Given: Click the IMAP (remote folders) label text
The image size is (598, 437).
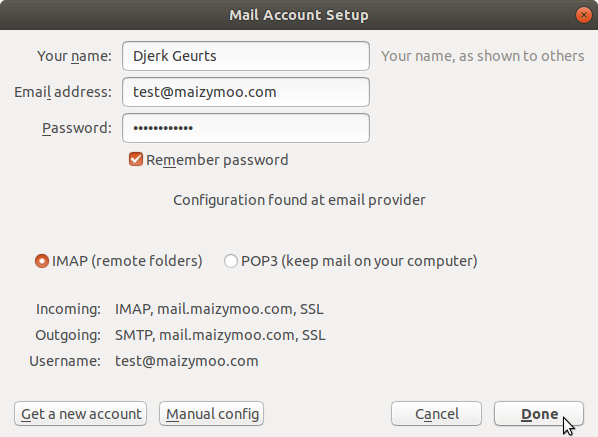Looking at the screenshot, I should pos(127,261).
